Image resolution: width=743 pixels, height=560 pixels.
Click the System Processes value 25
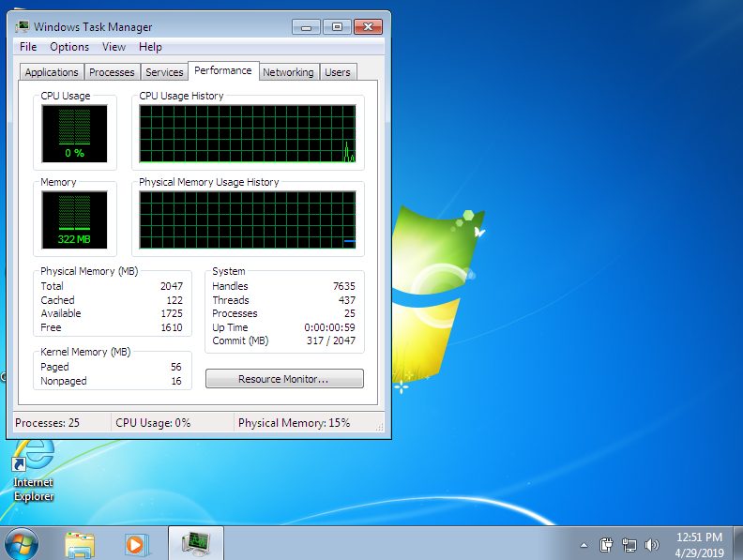click(350, 313)
